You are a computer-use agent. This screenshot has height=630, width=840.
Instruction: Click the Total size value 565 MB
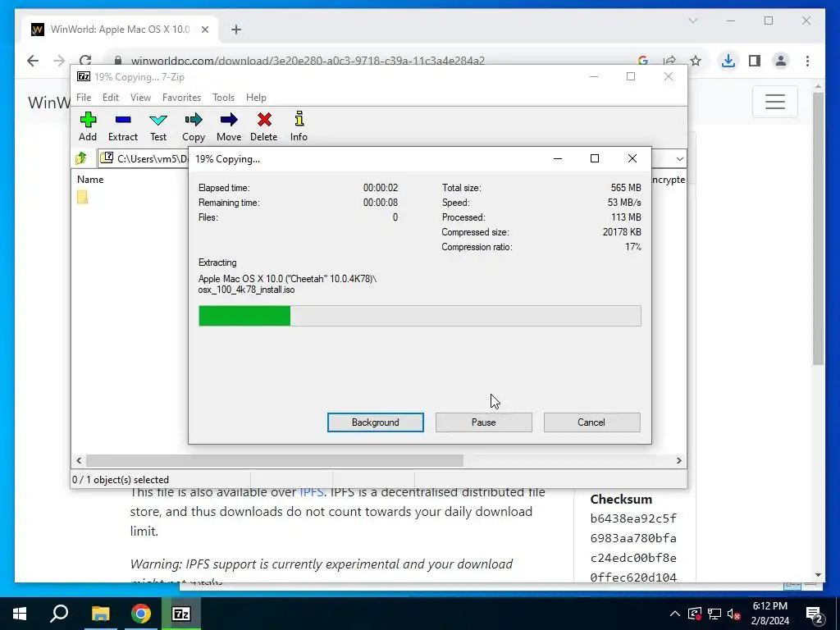pyautogui.click(x=626, y=188)
